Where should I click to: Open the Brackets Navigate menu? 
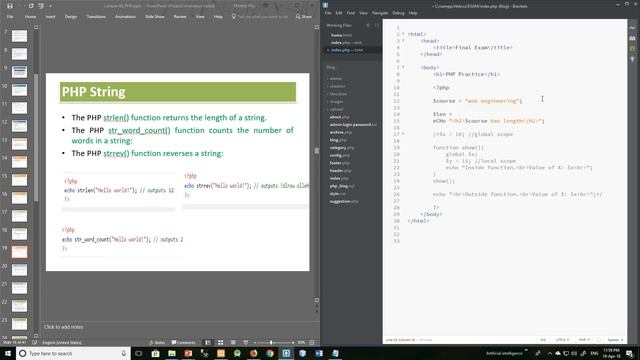pyautogui.click(x=380, y=13)
